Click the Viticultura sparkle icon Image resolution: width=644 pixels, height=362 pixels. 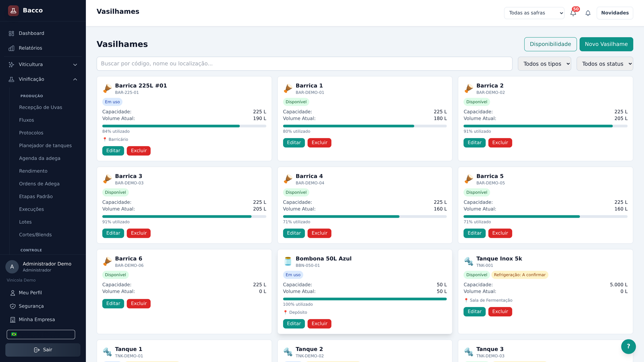[x=11, y=64]
